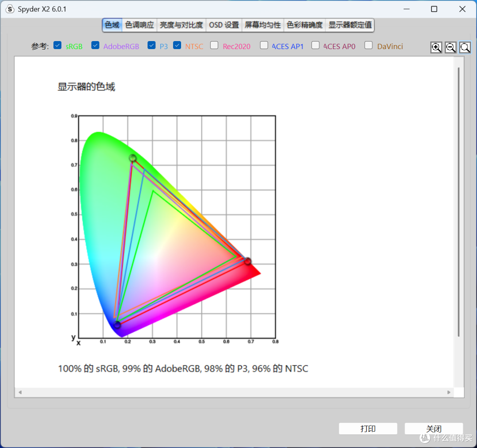Click the 关闭 button
477x448 pixels.
[x=434, y=429]
